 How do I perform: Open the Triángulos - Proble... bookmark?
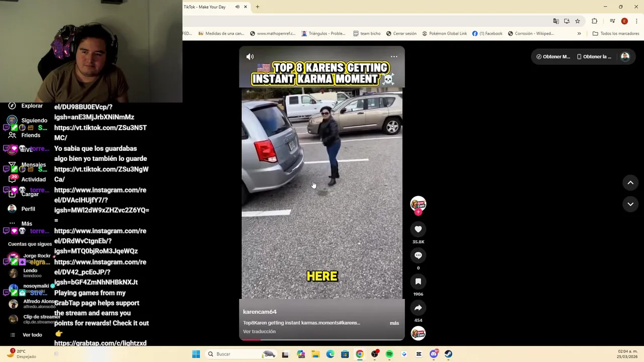324,34
